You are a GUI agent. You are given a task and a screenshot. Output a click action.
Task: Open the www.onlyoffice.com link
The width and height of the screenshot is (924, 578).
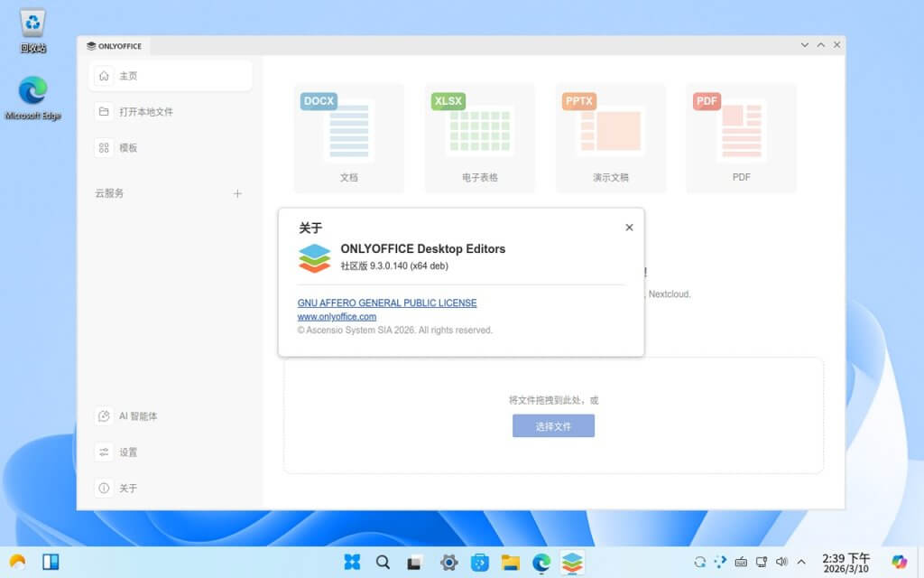coord(337,317)
